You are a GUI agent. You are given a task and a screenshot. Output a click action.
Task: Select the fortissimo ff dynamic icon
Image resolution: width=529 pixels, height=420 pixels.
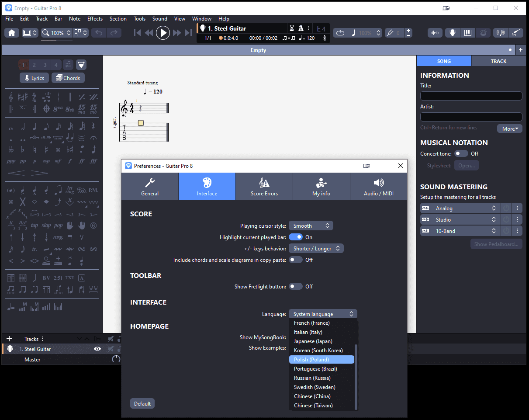81,161
